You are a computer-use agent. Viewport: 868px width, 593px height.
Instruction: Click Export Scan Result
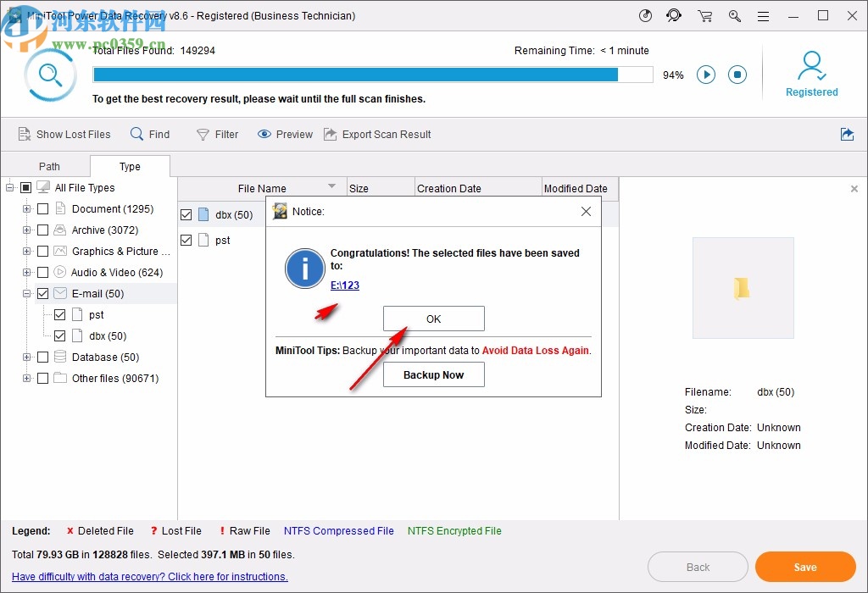click(377, 135)
